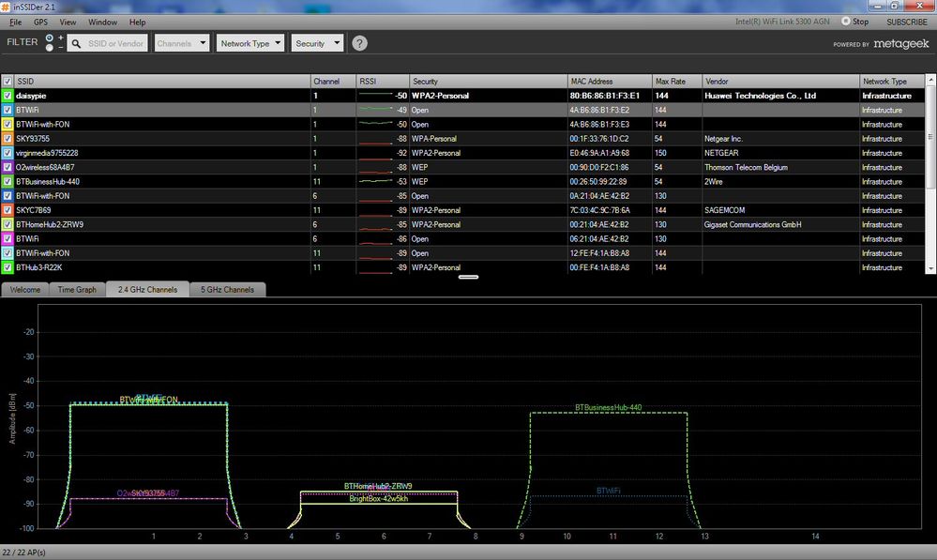Click the Intel(R) WiFi Link 5300 AGN adapter label

(782, 22)
